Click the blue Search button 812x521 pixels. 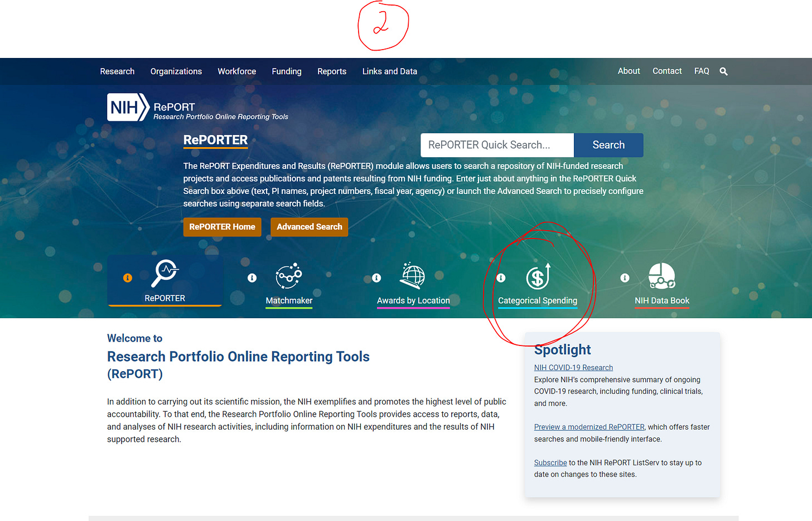tap(608, 145)
